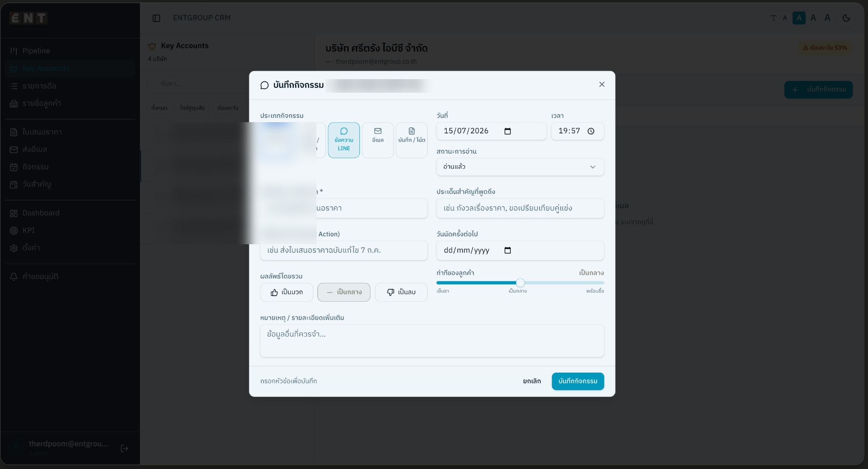This screenshot has width=868, height=469.
Task: Close the activity dialog with X
Action: pos(602,85)
